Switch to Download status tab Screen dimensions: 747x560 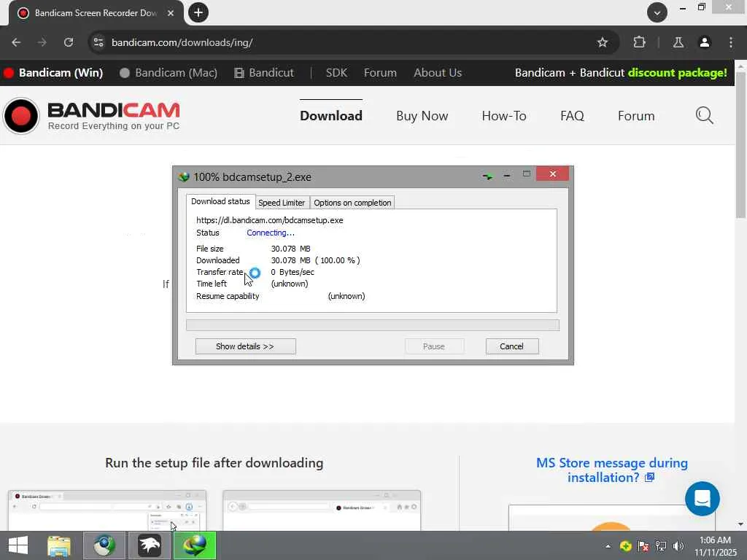coord(220,201)
